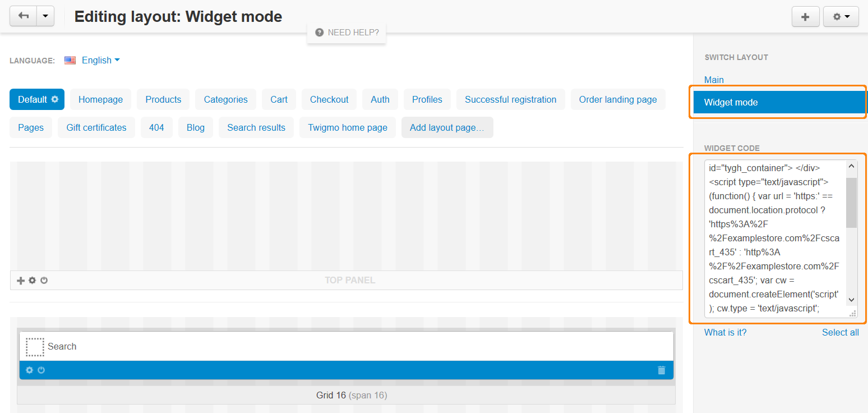Select the Widget mode layout
The width and height of the screenshot is (868, 413).
pos(779,102)
